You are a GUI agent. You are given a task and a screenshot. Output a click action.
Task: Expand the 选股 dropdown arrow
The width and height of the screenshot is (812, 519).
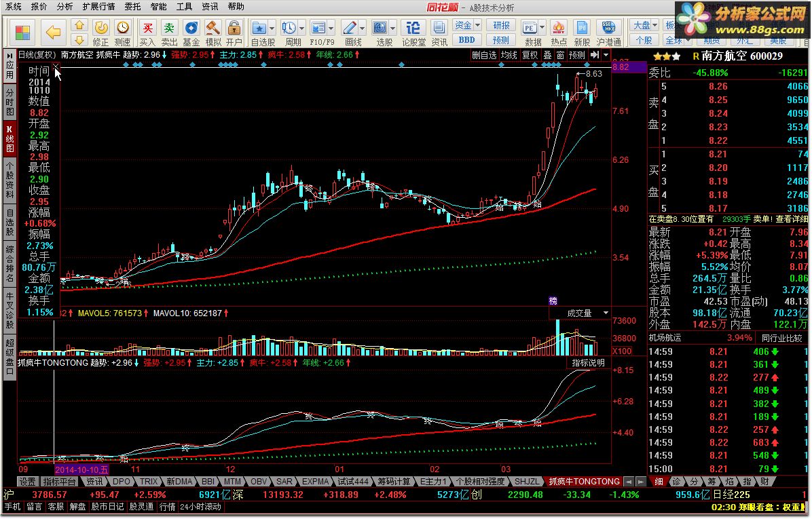click(392, 28)
